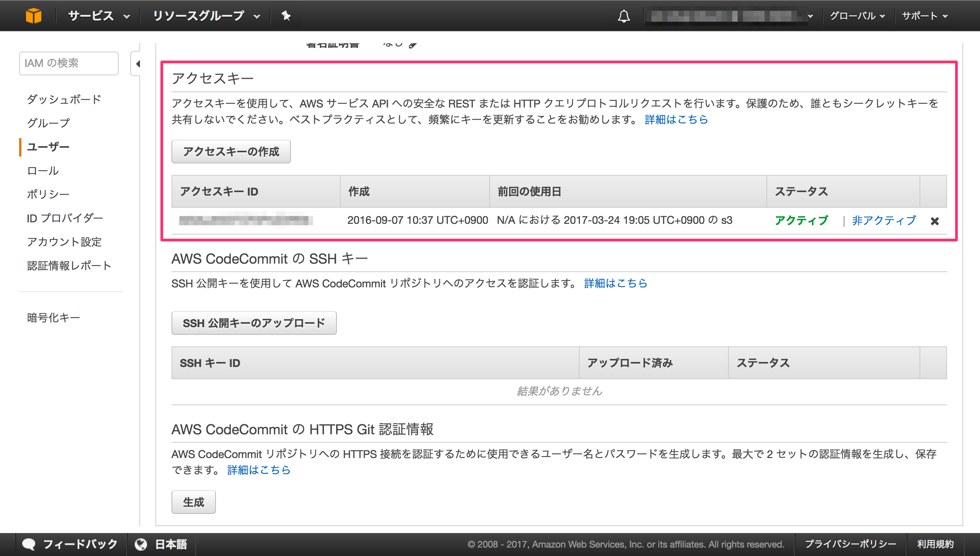Open the サポート dropdown
980x556 pixels.
(x=924, y=16)
